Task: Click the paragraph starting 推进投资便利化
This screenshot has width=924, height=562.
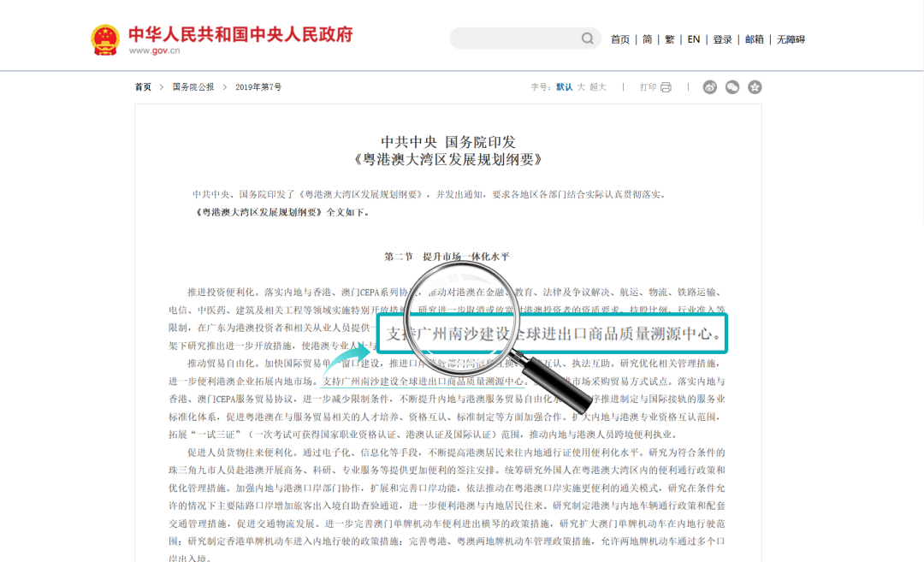Action: pyautogui.click(x=447, y=319)
